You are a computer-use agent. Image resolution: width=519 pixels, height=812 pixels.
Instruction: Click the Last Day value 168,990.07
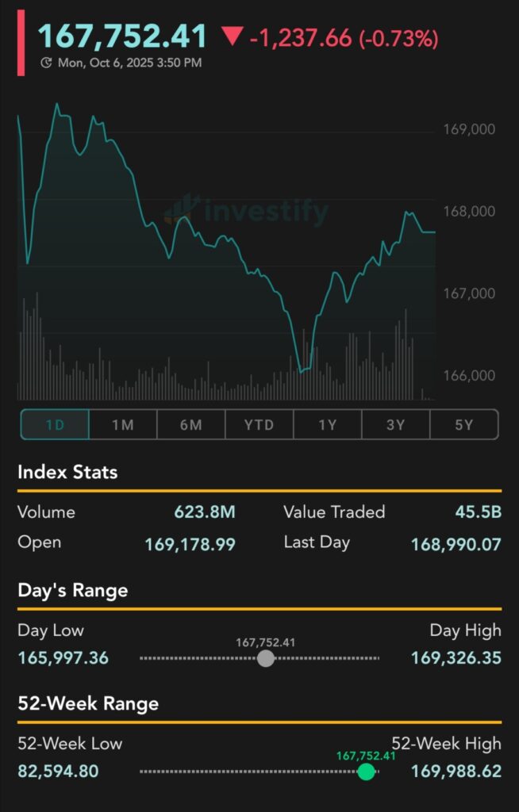click(456, 544)
